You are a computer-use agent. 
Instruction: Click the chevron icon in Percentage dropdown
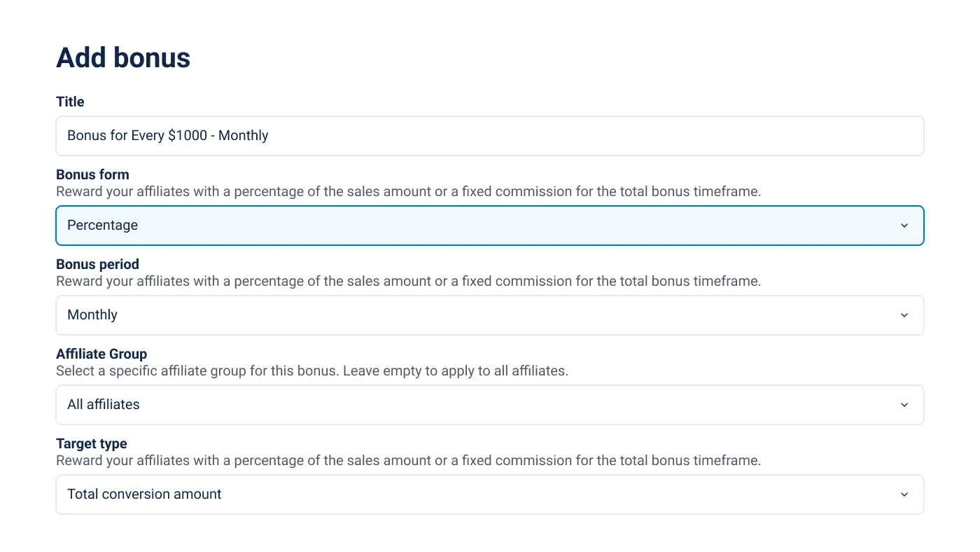pos(904,226)
